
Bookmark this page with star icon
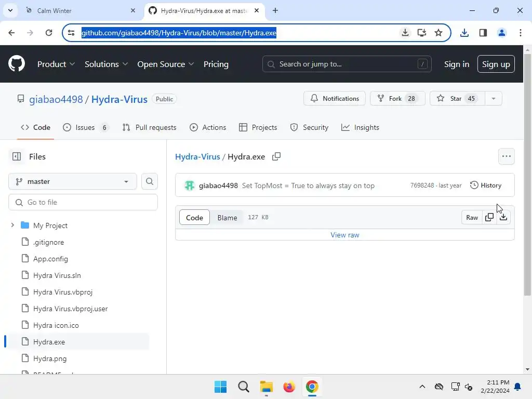click(438, 33)
